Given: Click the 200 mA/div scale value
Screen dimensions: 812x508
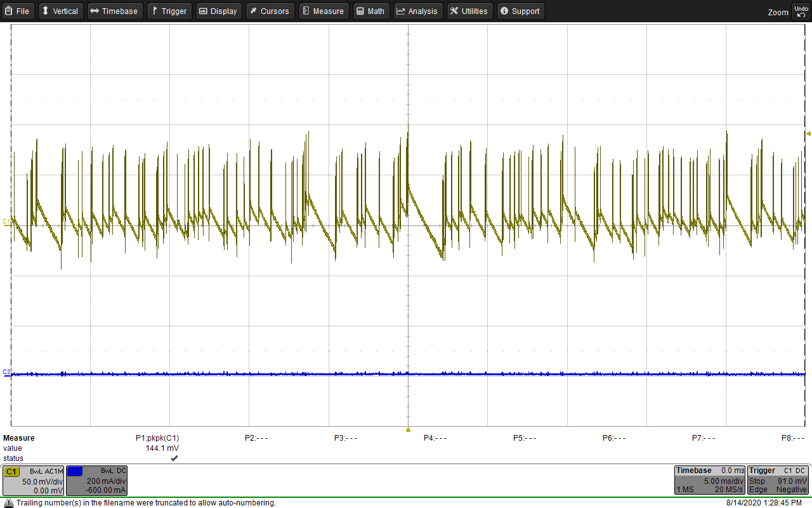Looking at the screenshot, I should [x=106, y=481].
